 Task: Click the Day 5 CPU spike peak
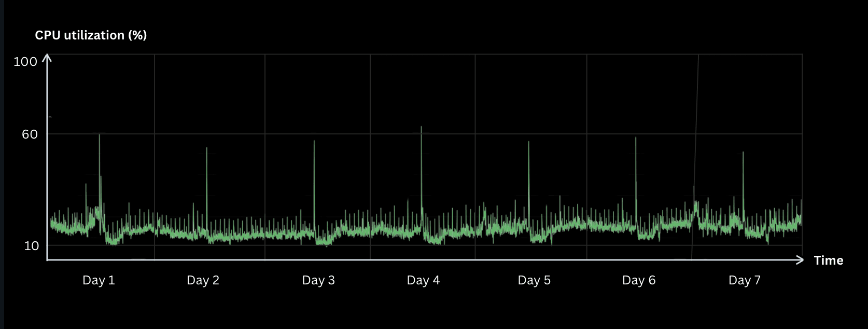click(529, 143)
